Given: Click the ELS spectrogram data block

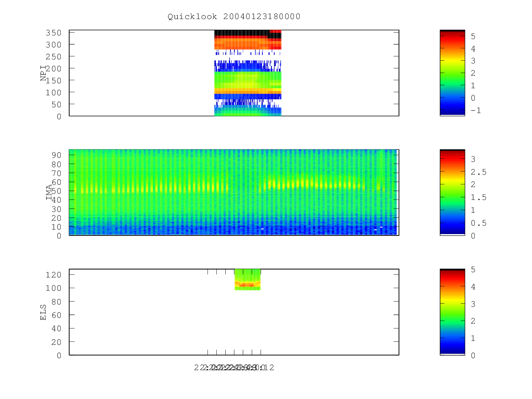Looking at the screenshot, I should coord(247,279).
